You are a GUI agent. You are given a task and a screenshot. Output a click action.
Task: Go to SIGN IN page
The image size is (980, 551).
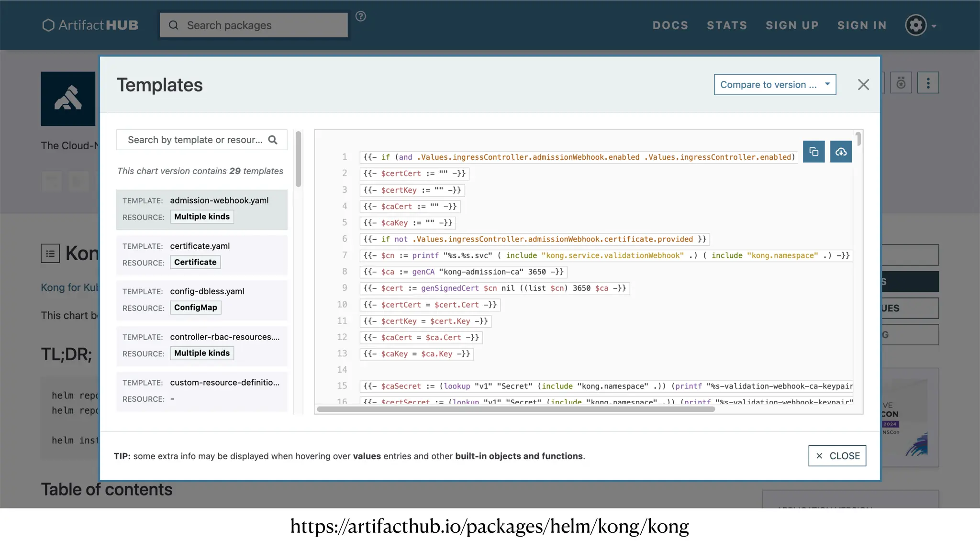click(x=862, y=25)
